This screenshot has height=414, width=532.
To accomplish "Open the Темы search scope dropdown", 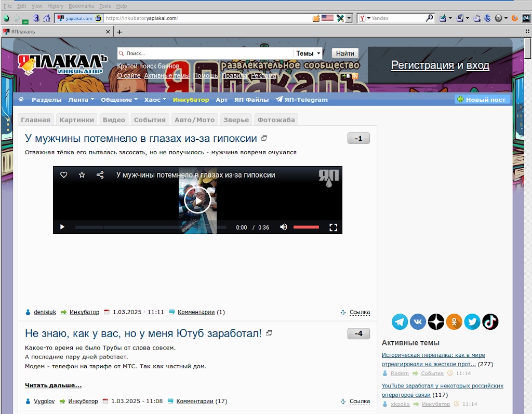I will tap(308, 54).
